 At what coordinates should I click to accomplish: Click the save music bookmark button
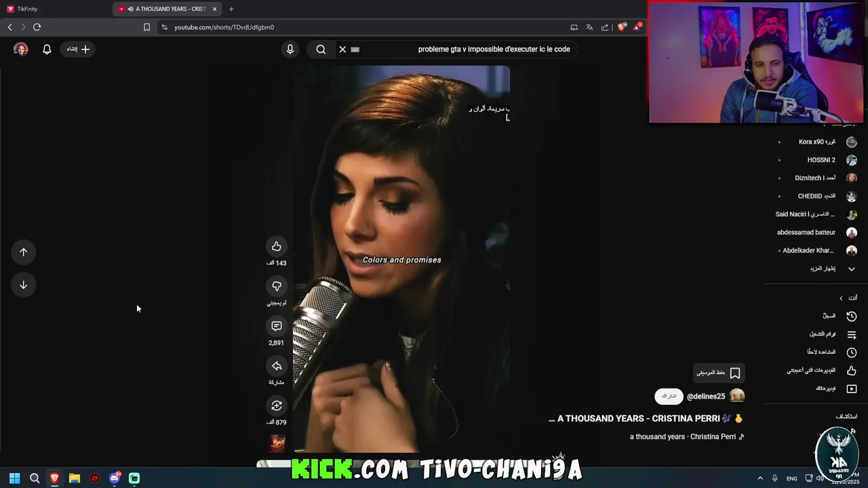coord(719,373)
